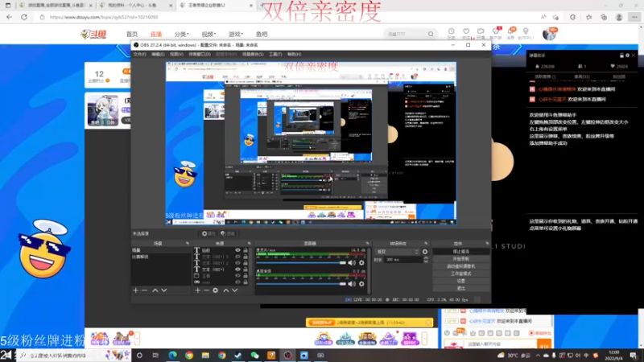Click the Mic/Aux volume slider
The height and width of the screenshot is (362, 644).
click(301, 263)
